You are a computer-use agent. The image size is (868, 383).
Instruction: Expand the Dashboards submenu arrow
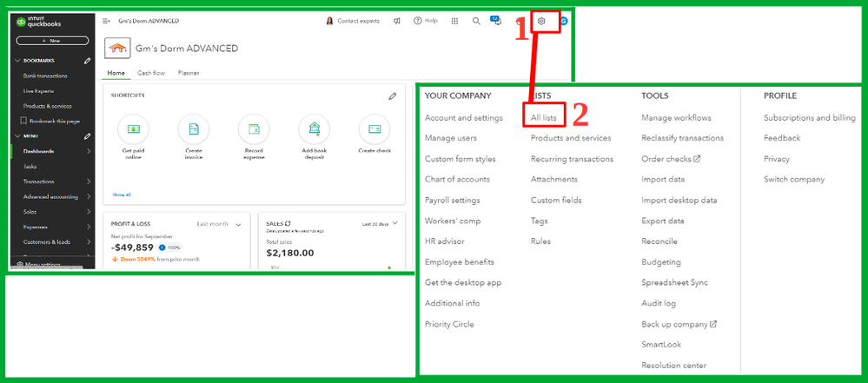tap(89, 151)
